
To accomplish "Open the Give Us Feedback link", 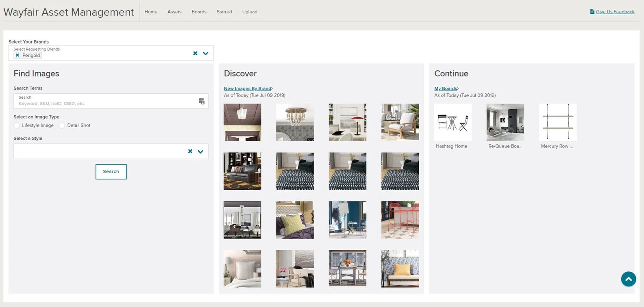I will click(615, 12).
